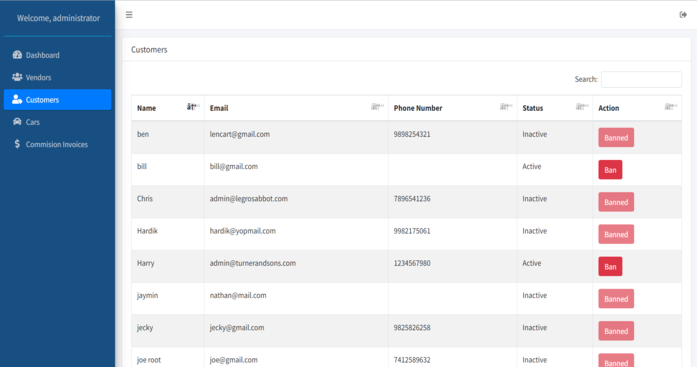697x367 pixels.
Task: Click Banned button for Chris
Action: pyautogui.click(x=616, y=202)
